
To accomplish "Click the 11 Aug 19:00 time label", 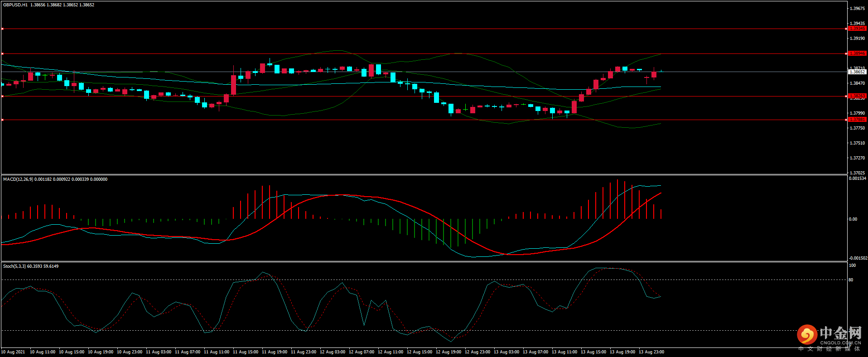I will coord(275,352).
